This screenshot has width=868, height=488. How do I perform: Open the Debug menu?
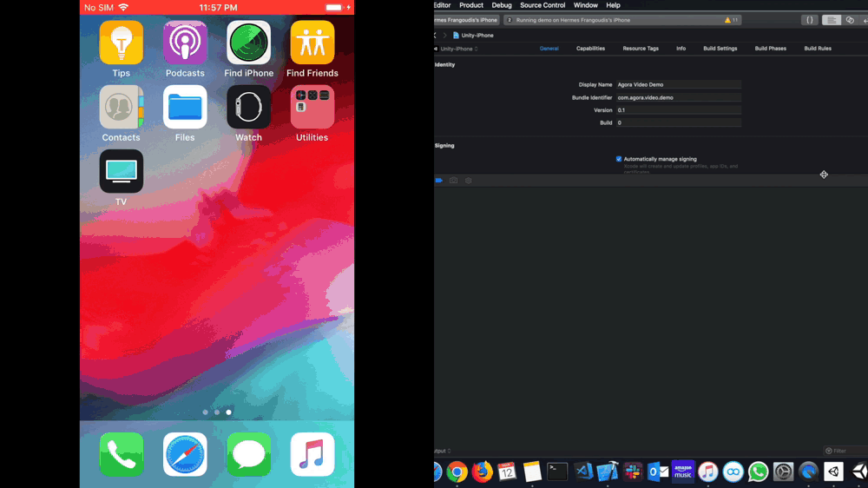coord(502,5)
